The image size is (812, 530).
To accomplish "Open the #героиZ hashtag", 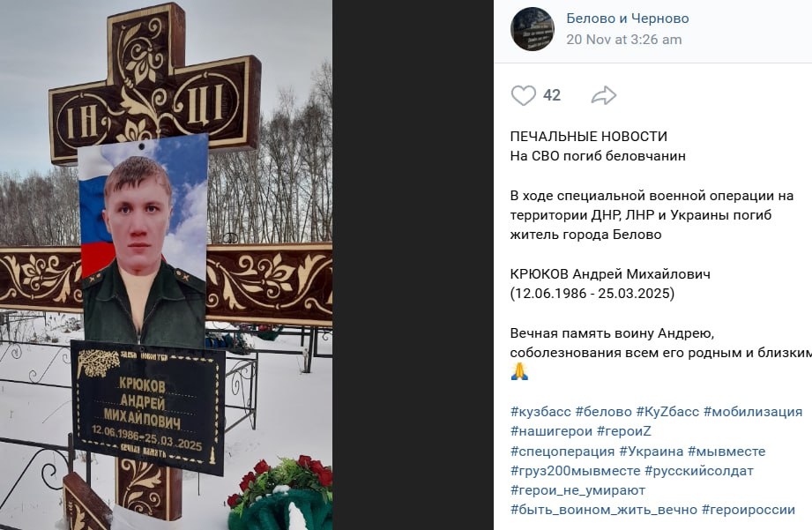I will click(x=624, y=431).
